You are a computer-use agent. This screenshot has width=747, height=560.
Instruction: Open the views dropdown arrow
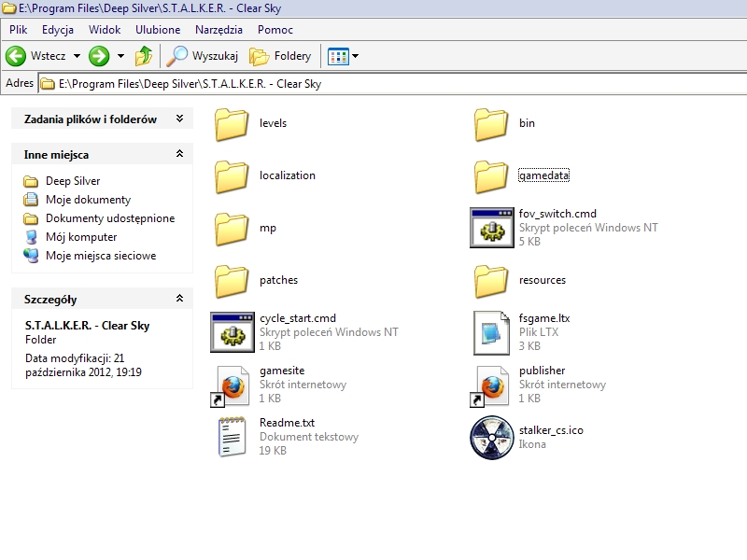pos(356,56)
